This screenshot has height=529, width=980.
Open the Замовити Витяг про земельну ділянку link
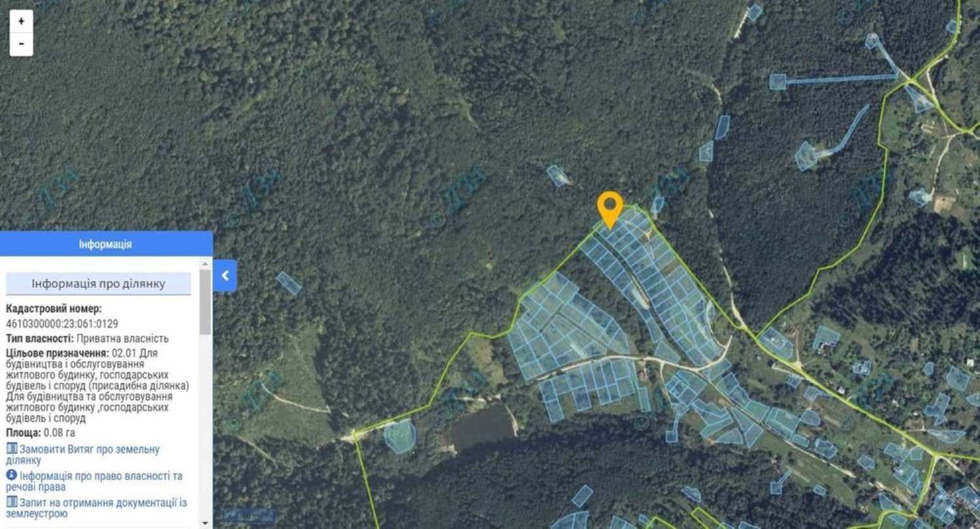click(82, 455)
